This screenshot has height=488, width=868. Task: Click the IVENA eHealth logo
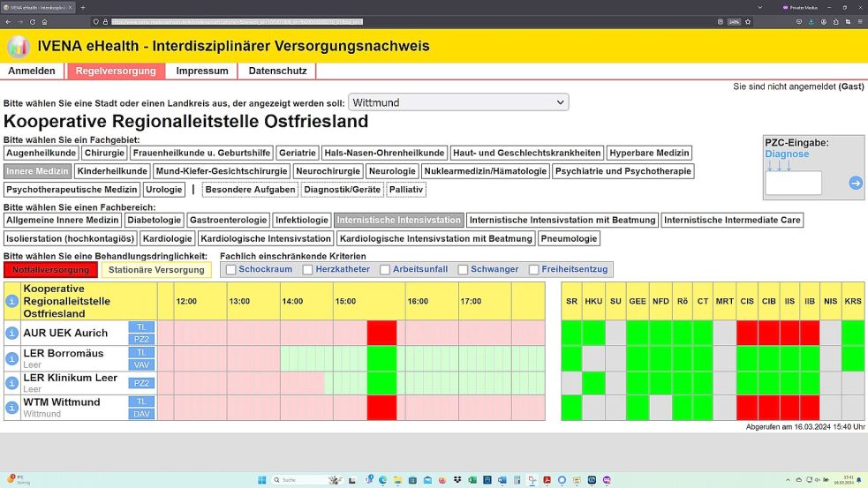click(19, 46)
